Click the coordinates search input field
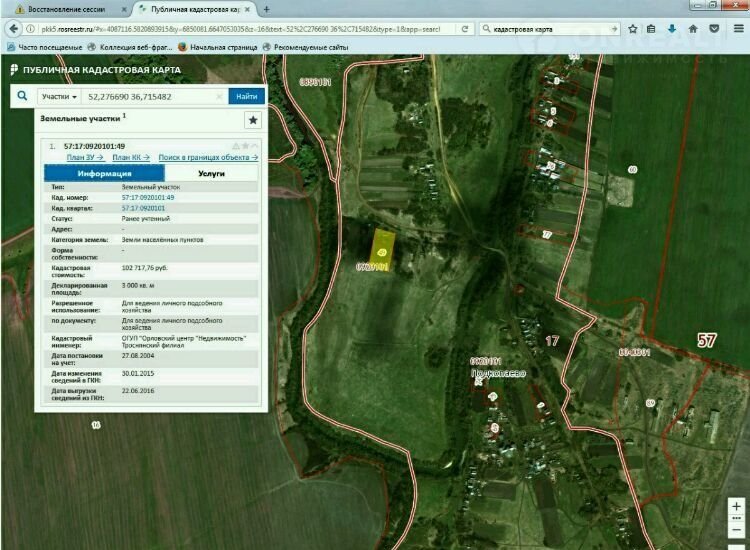The image size is (750, 550). [150, 97]
